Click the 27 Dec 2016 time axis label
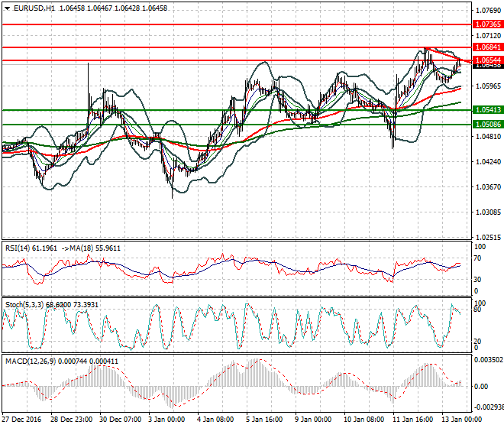Screen dimensions: 504x428 tap(22, 420)
